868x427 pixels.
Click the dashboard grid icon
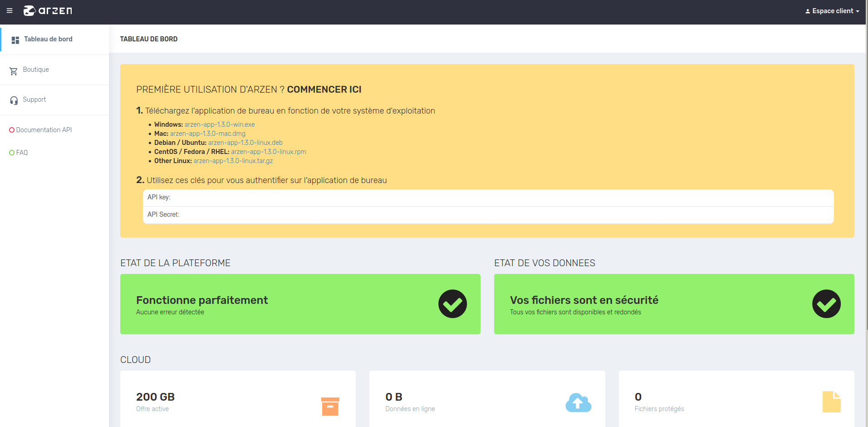pos(15,40)
